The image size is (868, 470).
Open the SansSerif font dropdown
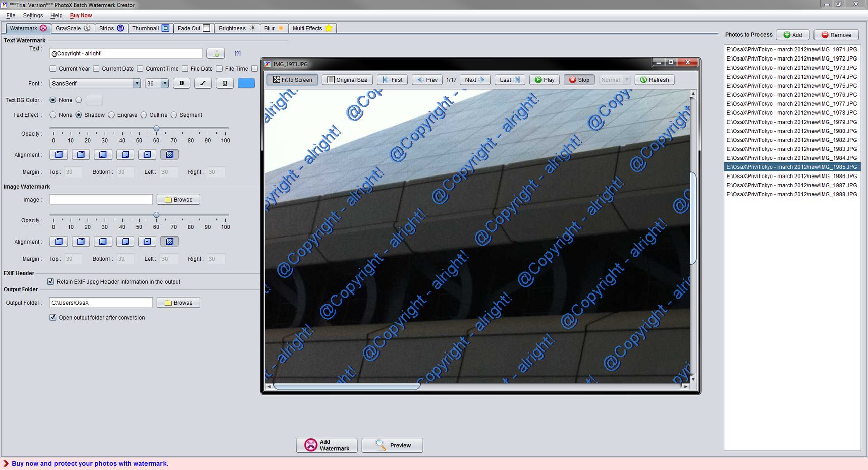[95, 83]
